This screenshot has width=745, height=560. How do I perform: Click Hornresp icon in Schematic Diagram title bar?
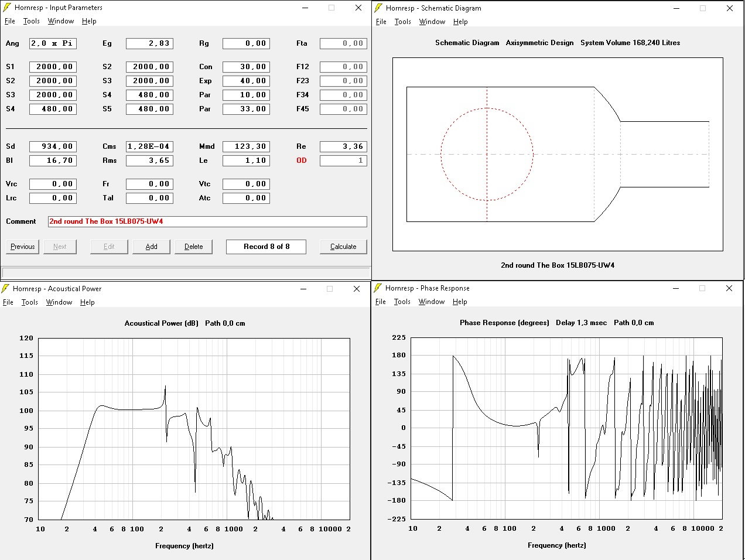(x=380, y=8)
